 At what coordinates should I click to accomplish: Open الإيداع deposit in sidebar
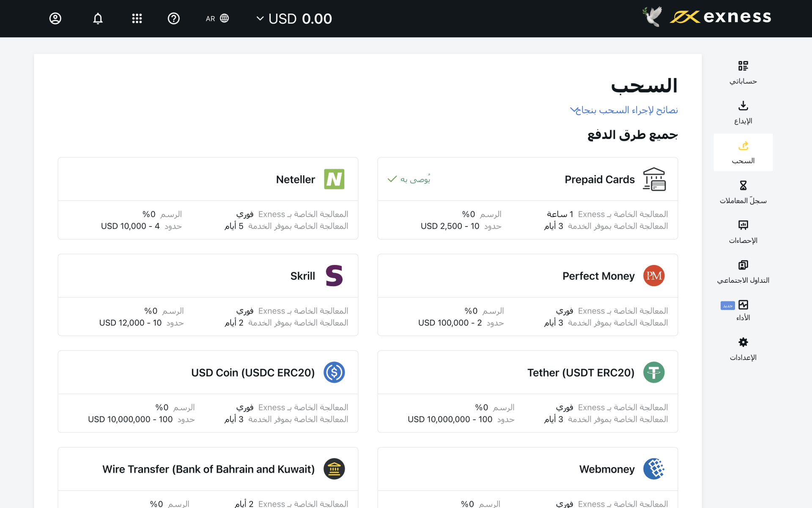(743, 113)
